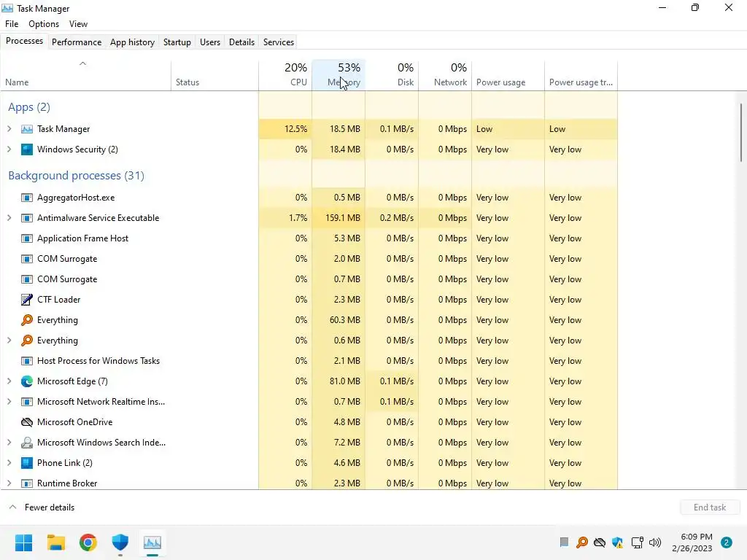Click the Runtime Broker process icon
747x560 pixels.
coord(27,483)
